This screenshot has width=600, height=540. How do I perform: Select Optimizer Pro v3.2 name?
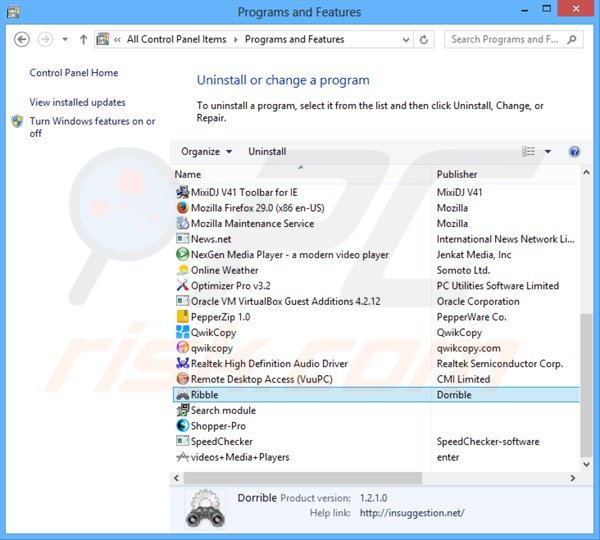point(231,285)
